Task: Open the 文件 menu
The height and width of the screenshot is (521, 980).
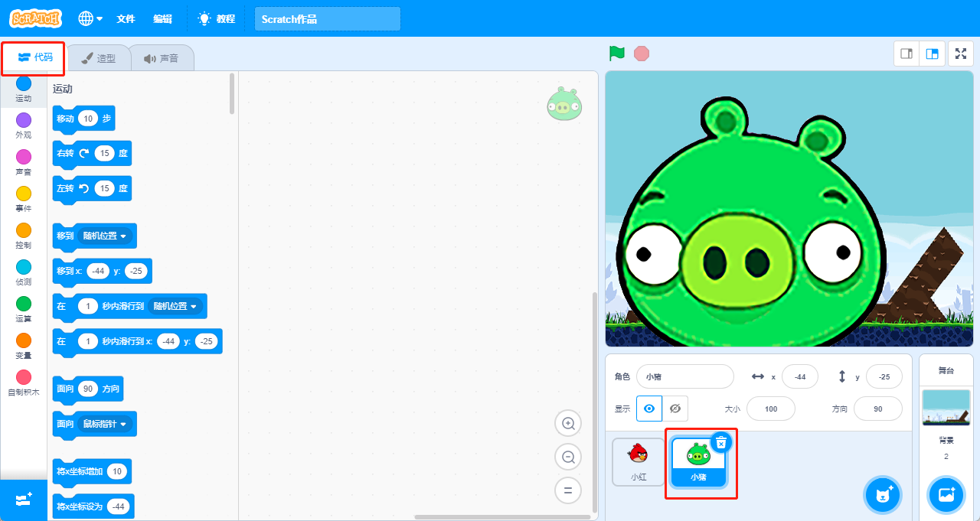Action: point(126,18)
